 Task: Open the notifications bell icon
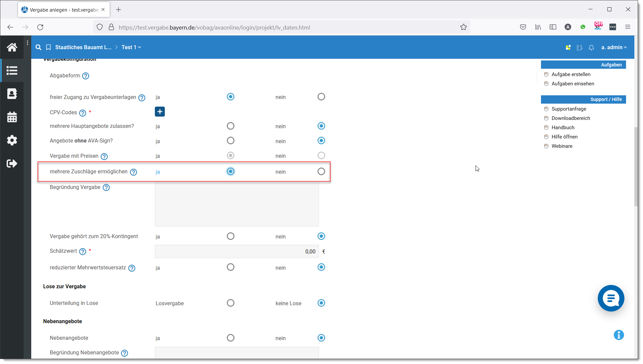[x=591, y=47]
